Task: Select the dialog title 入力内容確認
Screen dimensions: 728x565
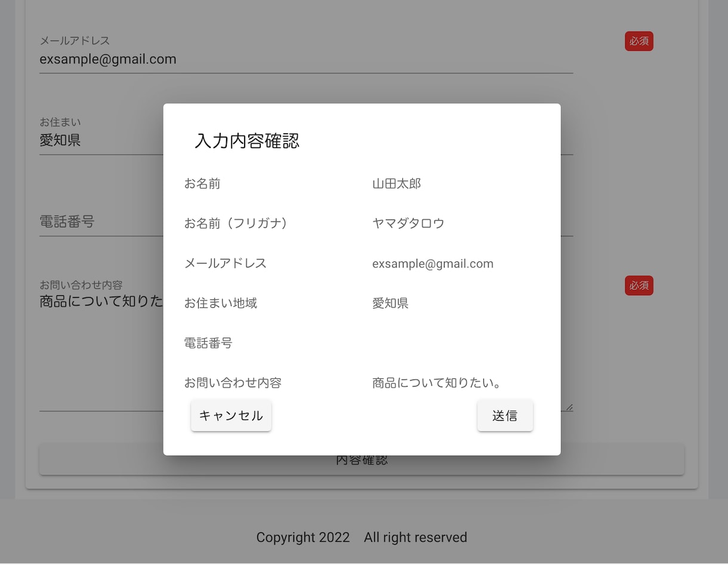Action: [247, 141]
